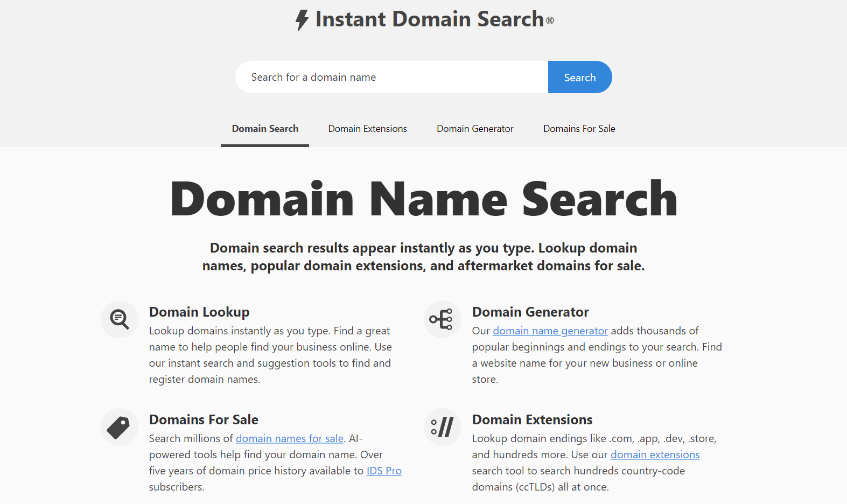
Task: Click the Domain Lookup heading
Action: coord(199,312)
